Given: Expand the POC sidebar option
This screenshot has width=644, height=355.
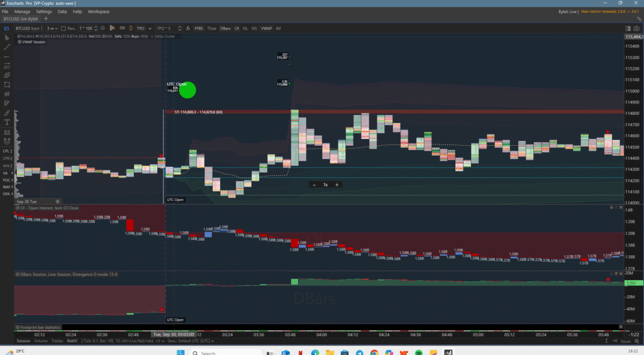Looking at the screenshot, I should [x=8, y=180].
